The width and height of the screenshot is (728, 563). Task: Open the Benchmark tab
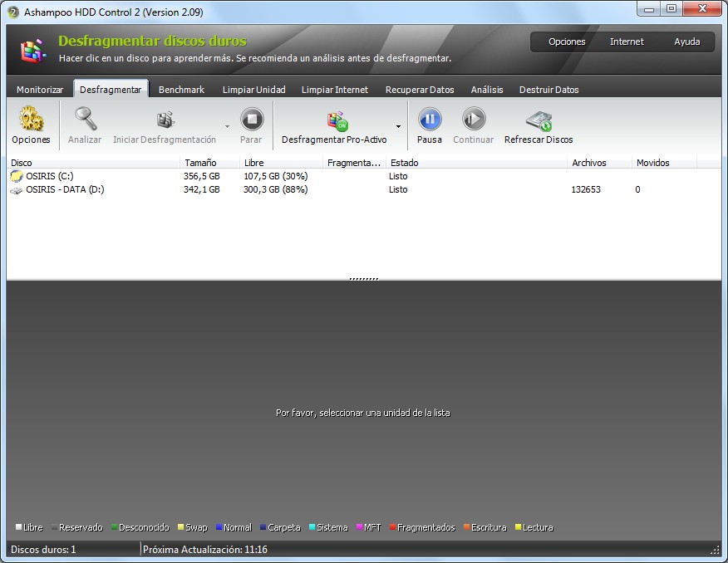point(181,90)
